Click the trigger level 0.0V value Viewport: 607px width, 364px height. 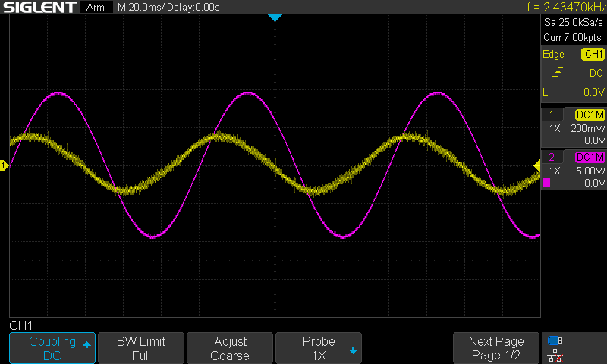tap(594, 92)
